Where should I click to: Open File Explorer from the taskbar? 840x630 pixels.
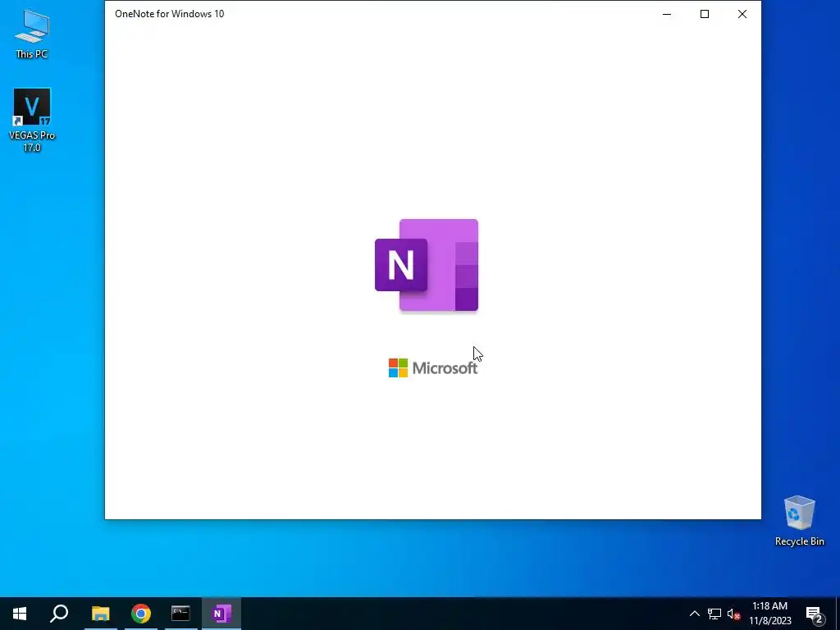pyautogui.click(x=101, y=614)
